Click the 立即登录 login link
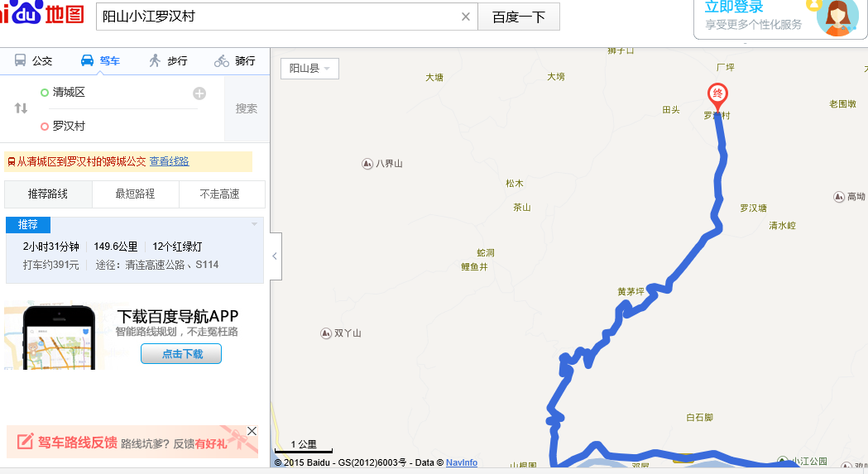The image size is (868, 474). [x=733, y=7]
